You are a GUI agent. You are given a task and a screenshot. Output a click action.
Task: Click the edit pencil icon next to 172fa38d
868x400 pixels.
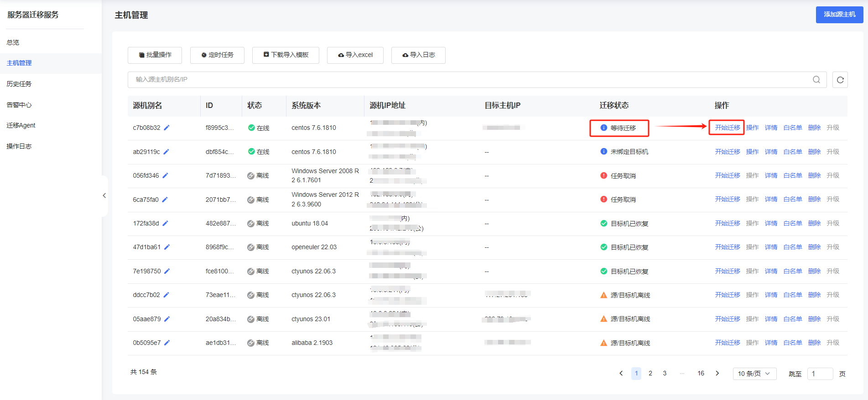[x=166, y=223]
